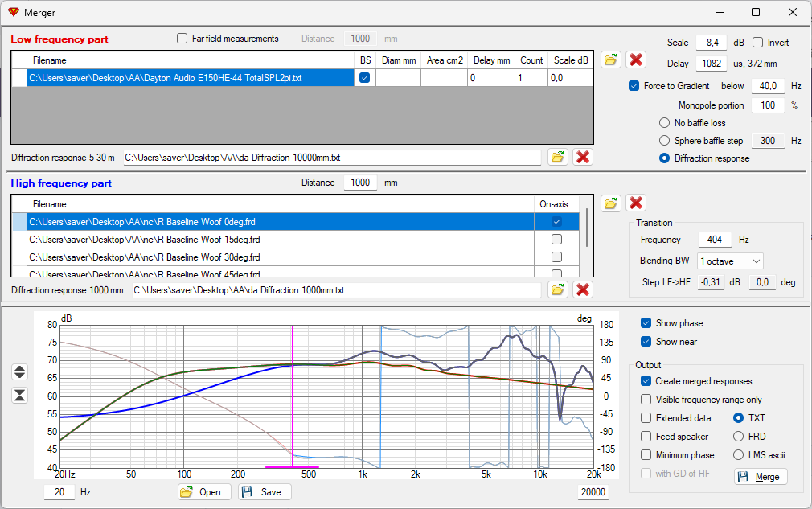Screen dimensions: 812x509
Task: Edit Sphere baffle step Hz field
Action: [768, 141]
